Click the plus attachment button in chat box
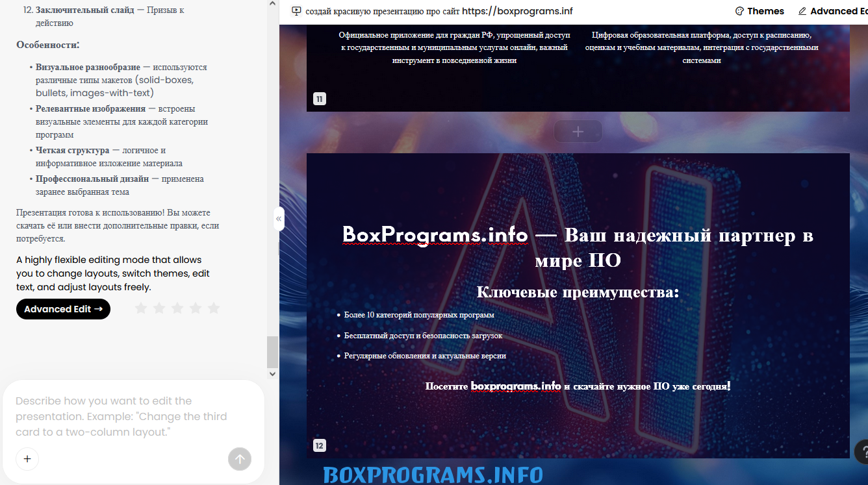The width and height of the screenshot is (868, 485). [x=27, y=459]
